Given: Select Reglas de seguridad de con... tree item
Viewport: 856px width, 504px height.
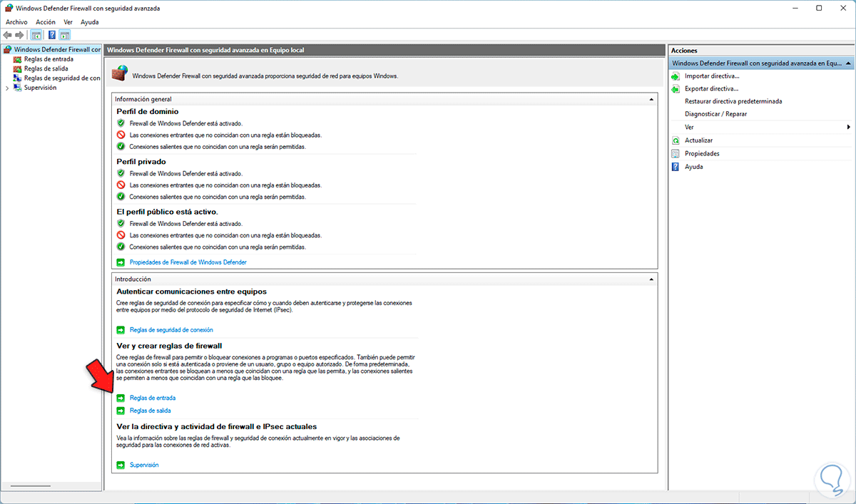Looking at the screenshot, I should [62, 78].
